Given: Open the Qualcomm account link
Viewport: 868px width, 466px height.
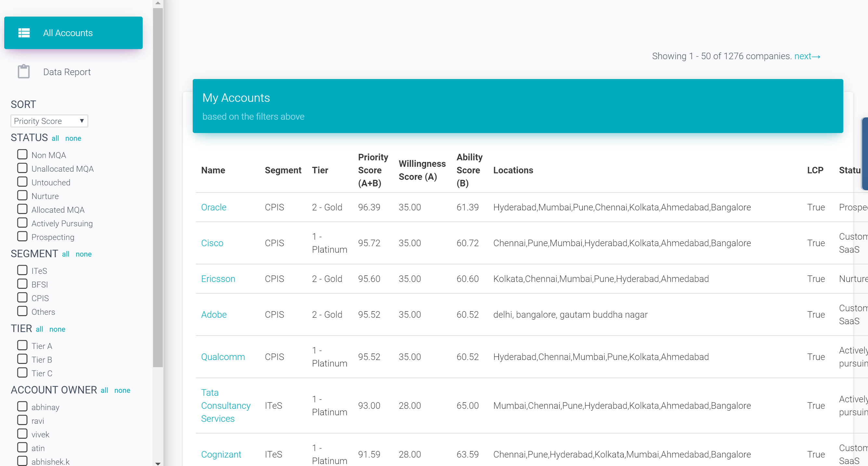Looking at the screenshot, I should point(223,357).
